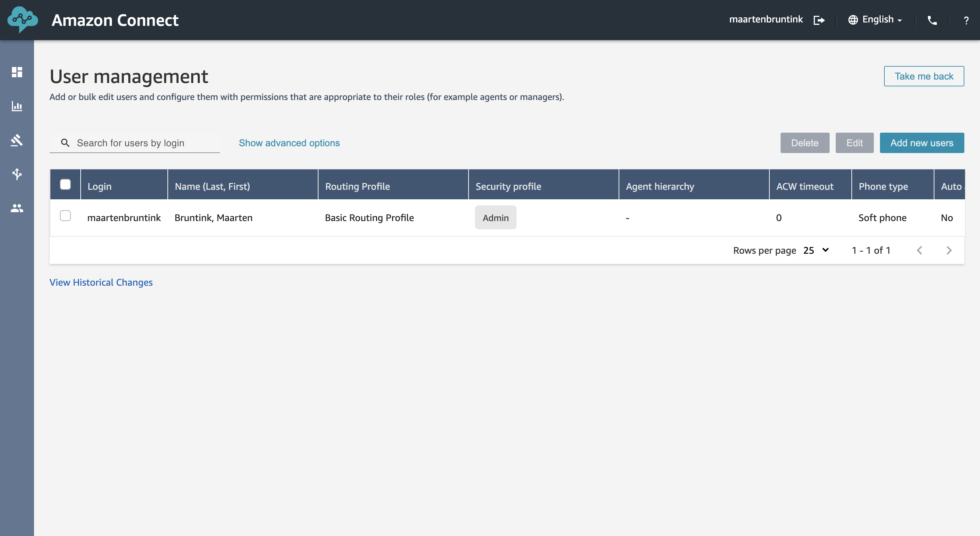Click the maartenbruntink login cell

click(x=124, y=218)
